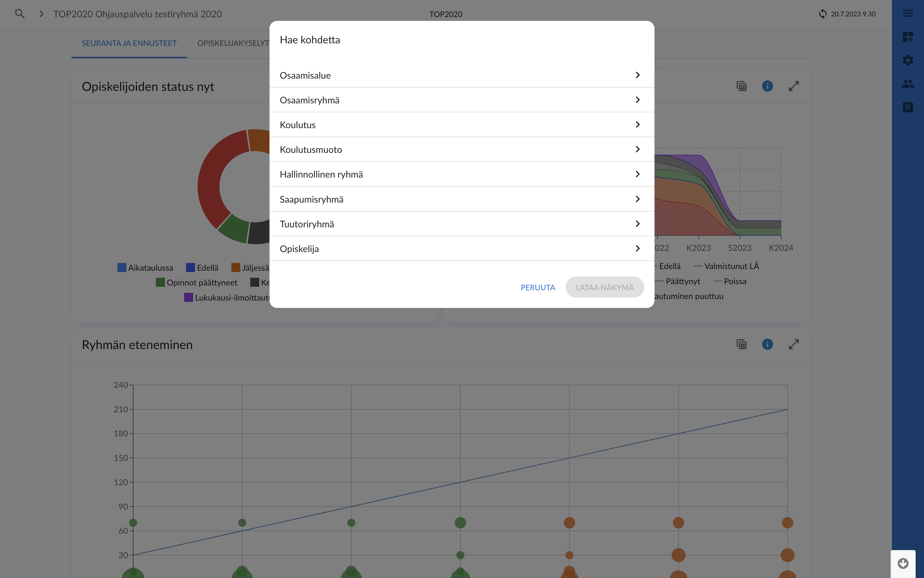Image resolution: width=924 pixels, height=578 pixels.
Task: Open info for the forecast chart
Action: pos(767,86)
